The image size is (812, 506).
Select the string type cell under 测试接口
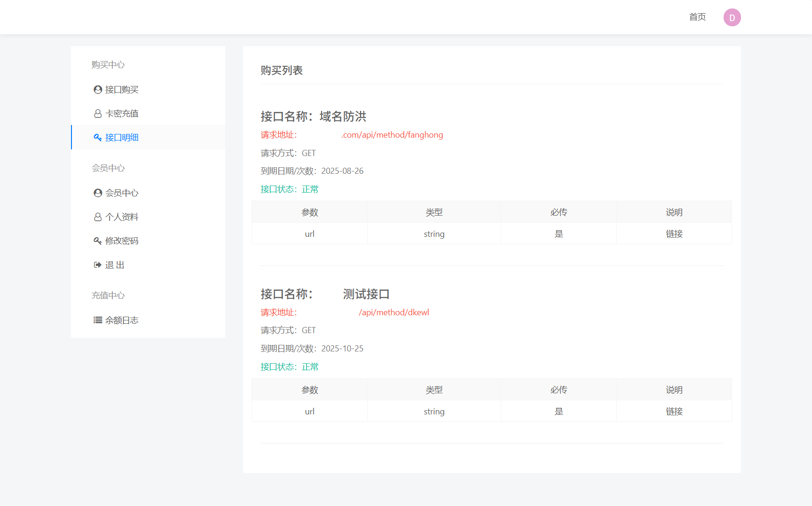434,411
